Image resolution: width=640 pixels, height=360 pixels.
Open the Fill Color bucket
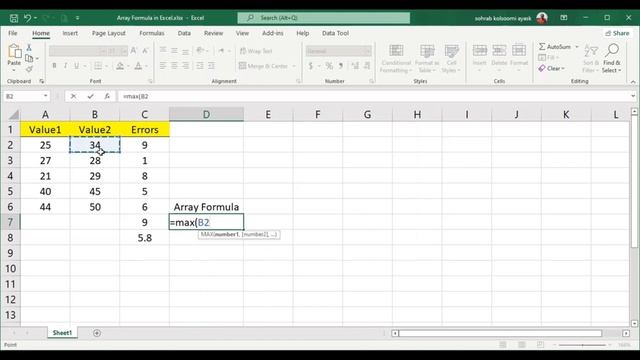120,66
